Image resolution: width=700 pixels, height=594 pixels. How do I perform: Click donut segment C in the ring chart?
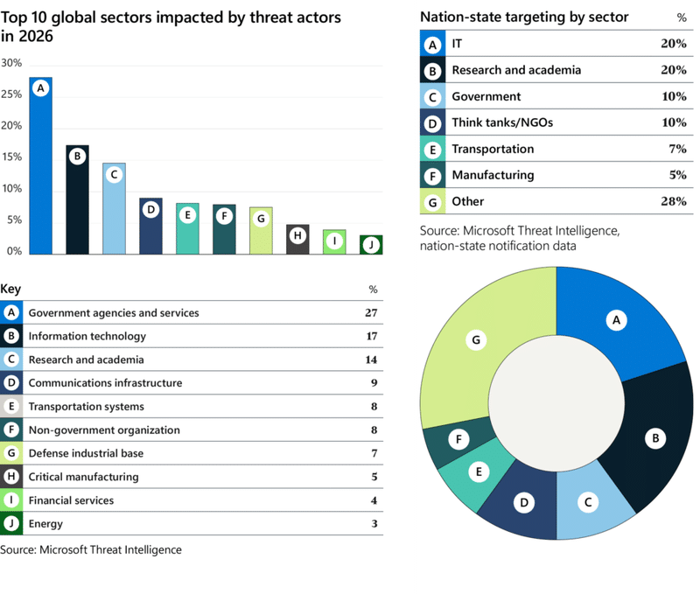pos(588,502)
